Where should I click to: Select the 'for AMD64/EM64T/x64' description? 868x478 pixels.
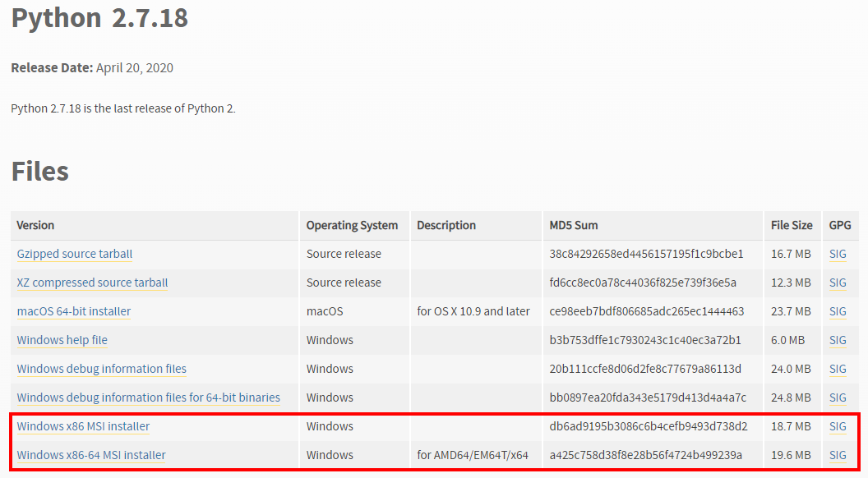point(473,455)
